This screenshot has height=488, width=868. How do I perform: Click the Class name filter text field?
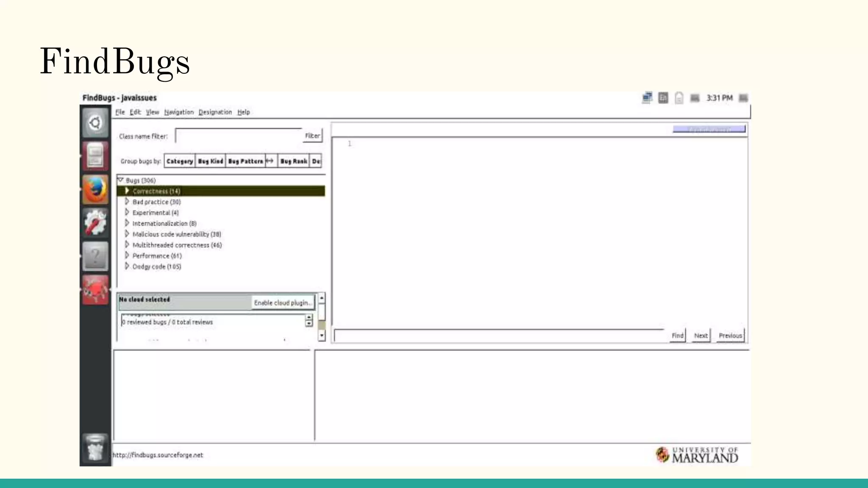coord(238,136)
